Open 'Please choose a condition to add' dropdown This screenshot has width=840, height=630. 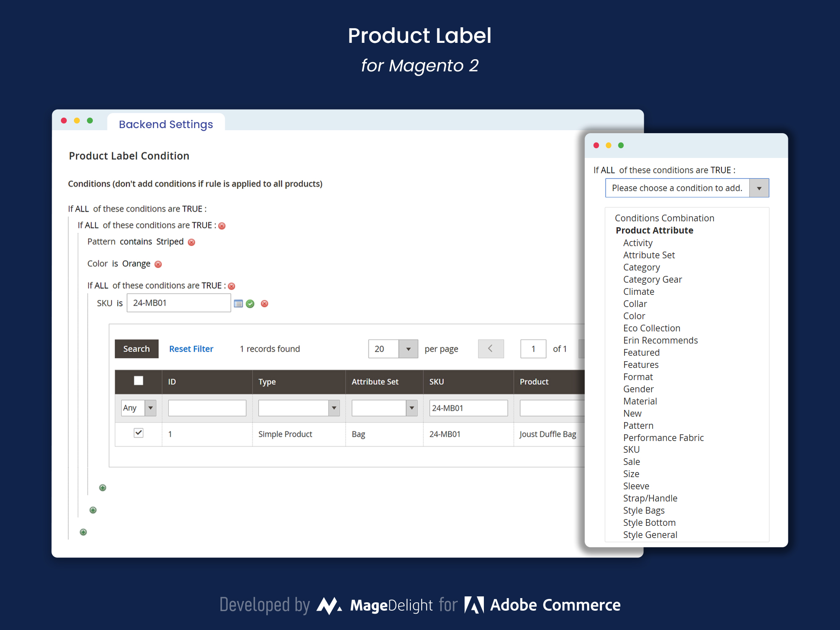[x=687, y=188]
